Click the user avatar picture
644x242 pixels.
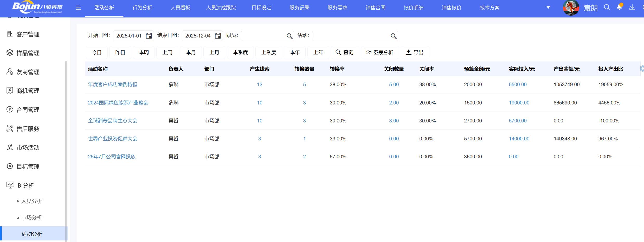click(571, 8)
